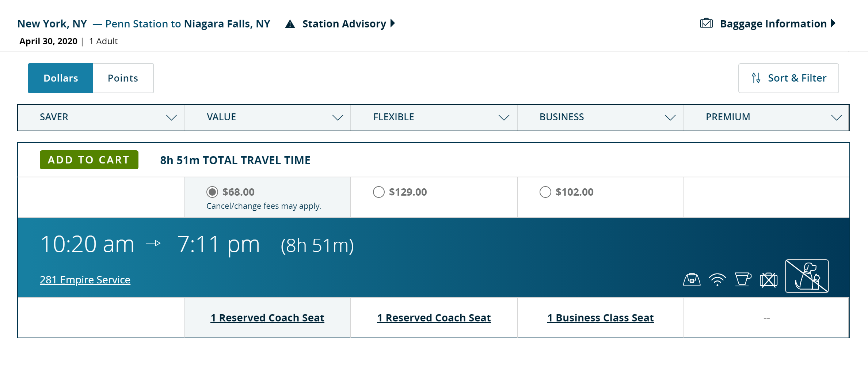Open the 281 Empire Service link
The width and height of the screenshot is (868, 373).
85,280
